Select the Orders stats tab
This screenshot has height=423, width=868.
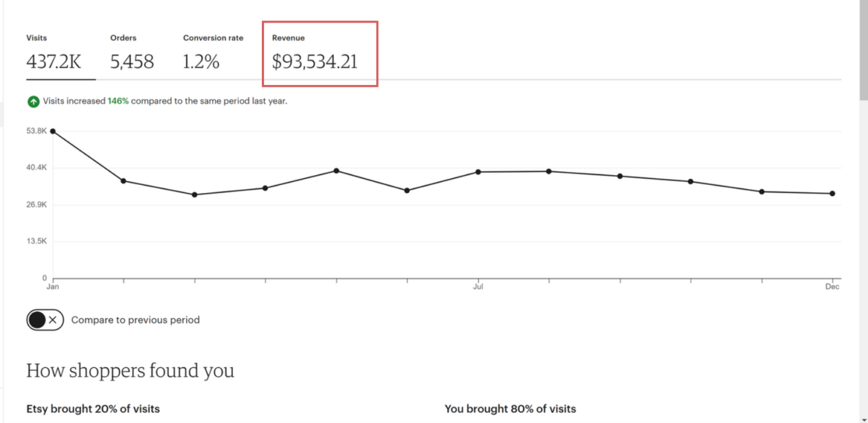(x=132, y=54)
